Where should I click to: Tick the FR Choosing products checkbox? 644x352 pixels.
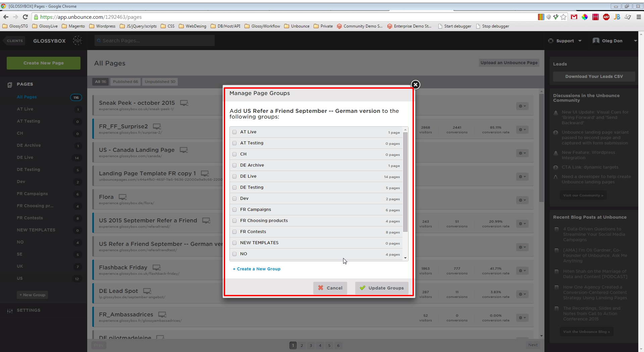[x=234, y=221]
